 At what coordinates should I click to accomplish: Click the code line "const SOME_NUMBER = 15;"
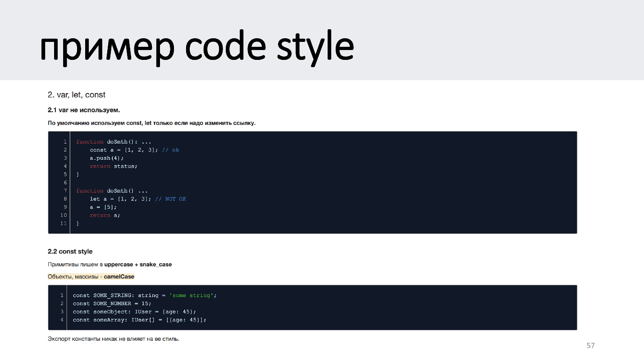point(112,303)
